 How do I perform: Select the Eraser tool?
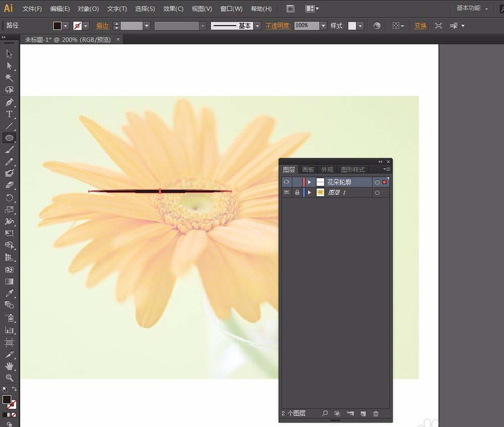pyautogui.click(x=9, y=185)
